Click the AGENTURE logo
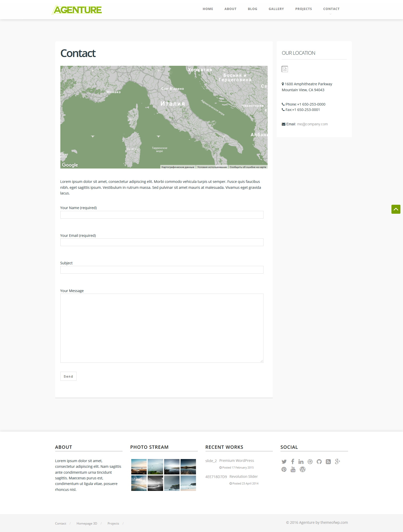 point(77,10)
